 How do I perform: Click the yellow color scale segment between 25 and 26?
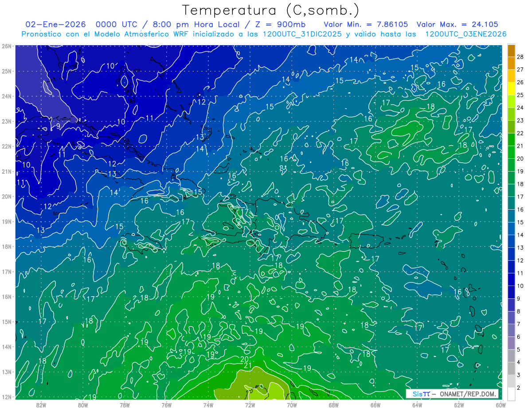pyautogui.click(x=512, y=89)
